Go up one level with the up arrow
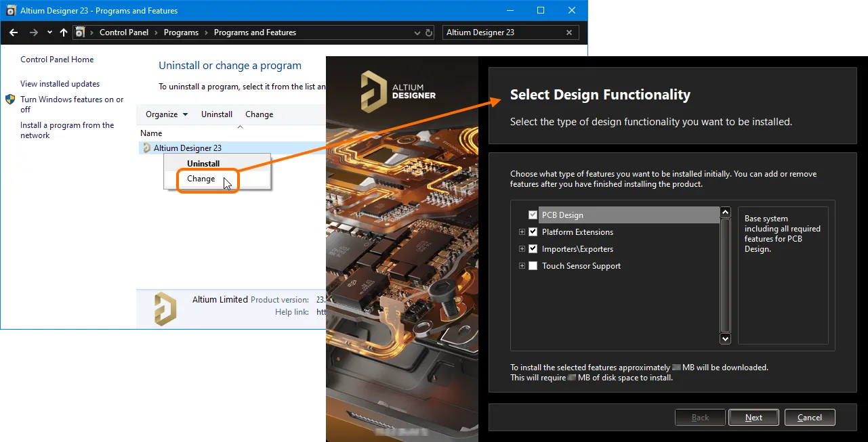The width and height of the screenshot is (868, 442). (x=64, y=32)
